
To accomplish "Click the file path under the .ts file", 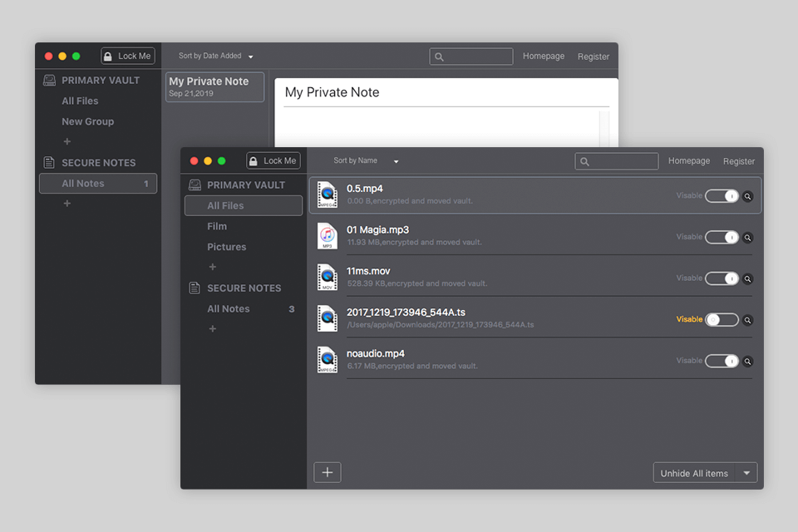I will (x=441, y=325).
